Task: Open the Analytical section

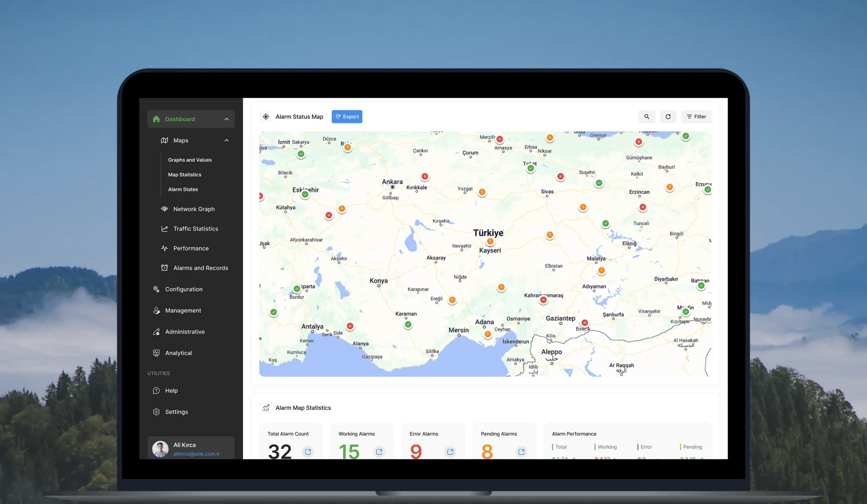Action: tap(178, 353)
